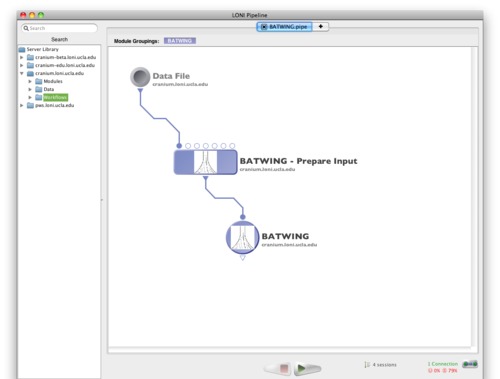Select the BATWING - Prepare Input module

click(x=205, y=162)
